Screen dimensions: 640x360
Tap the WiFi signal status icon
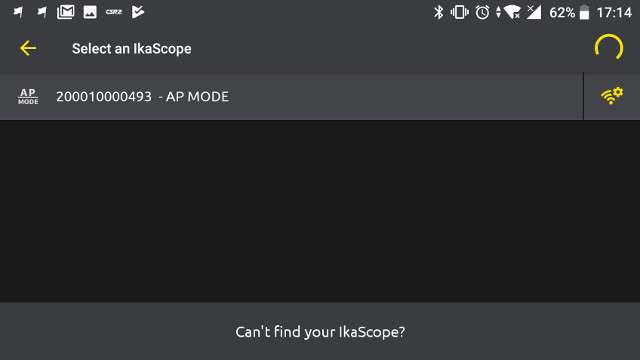click(512, 12)
